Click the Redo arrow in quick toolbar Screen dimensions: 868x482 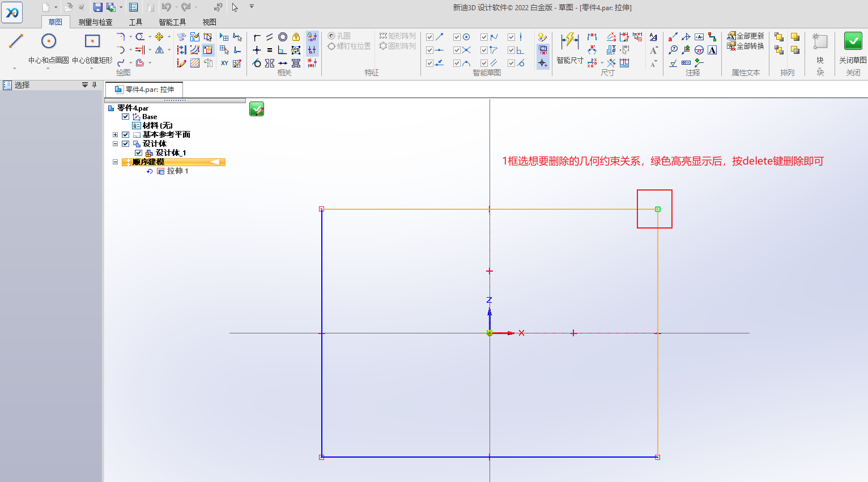point(185,7)
